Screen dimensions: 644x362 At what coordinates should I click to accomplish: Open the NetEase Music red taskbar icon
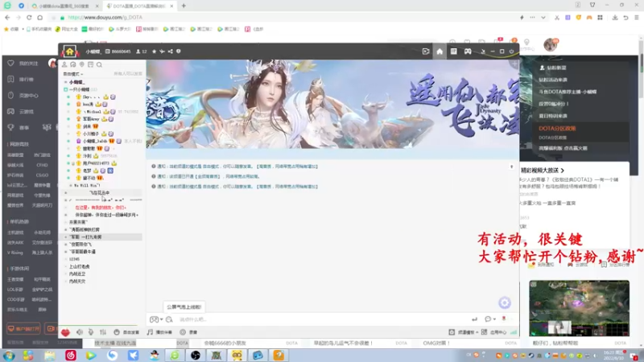[x=71, y=356]
